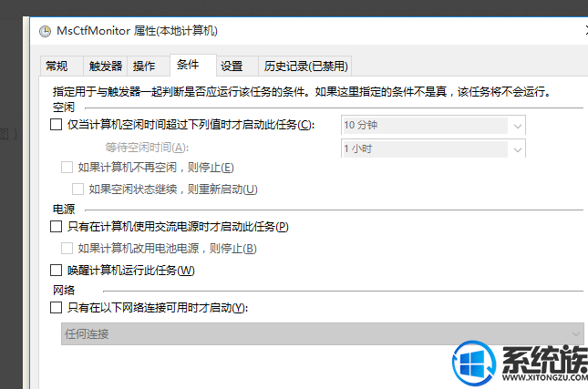Click the 等待空闲时间(A) label

tap(147, 148)
